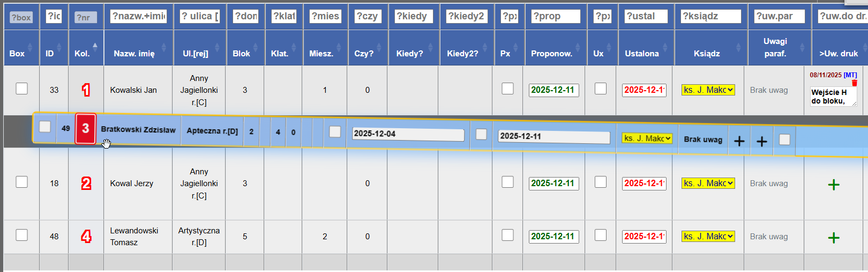This screenshot has height=272, width=868.
Task: Click red order number 4 for Lewandowski Tomasz
Action: [x=86, y=237]
